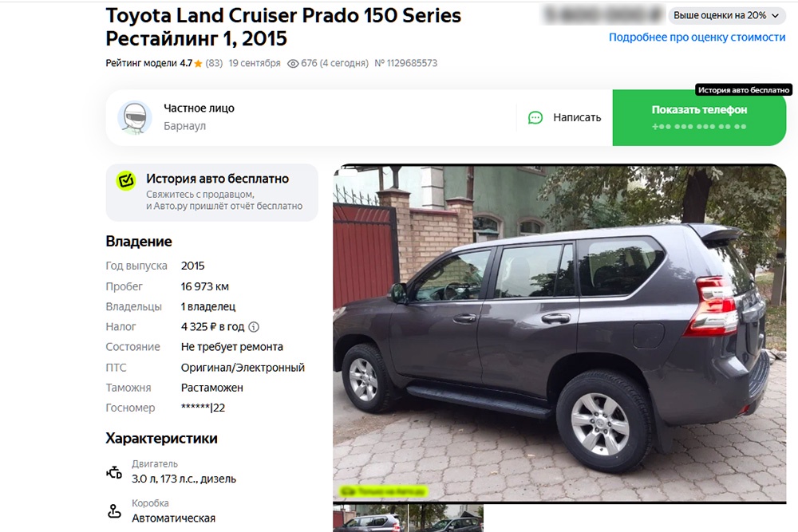
Task: Click the 'Частное лицо' seller name
Action: pos(199,108)
